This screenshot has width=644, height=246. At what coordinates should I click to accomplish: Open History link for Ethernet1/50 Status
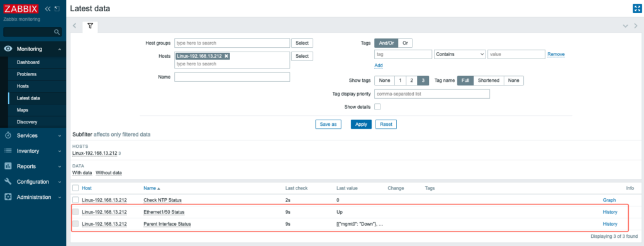coord(610,212)
